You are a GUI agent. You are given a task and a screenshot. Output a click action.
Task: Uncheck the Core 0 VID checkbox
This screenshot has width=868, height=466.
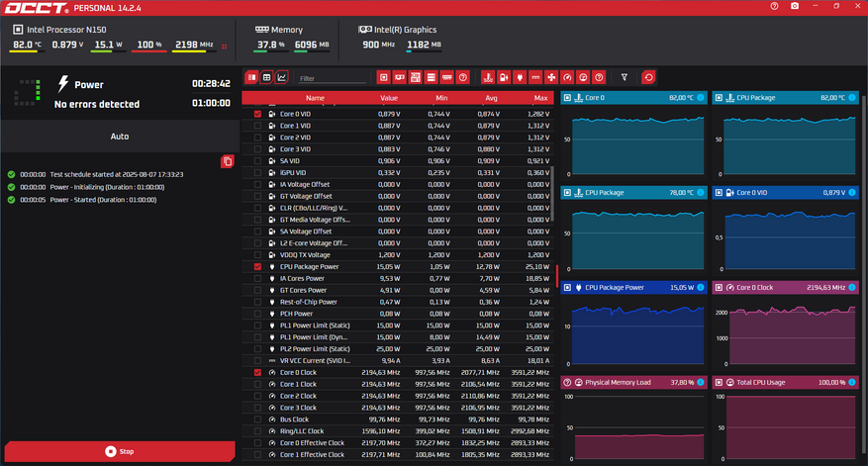[257, 114]
